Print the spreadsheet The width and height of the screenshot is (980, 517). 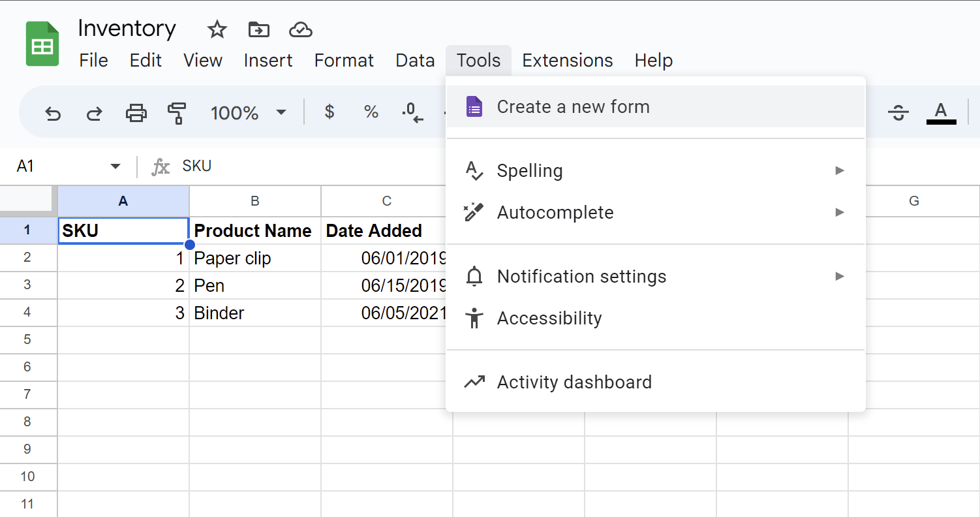tap(136, 113)
